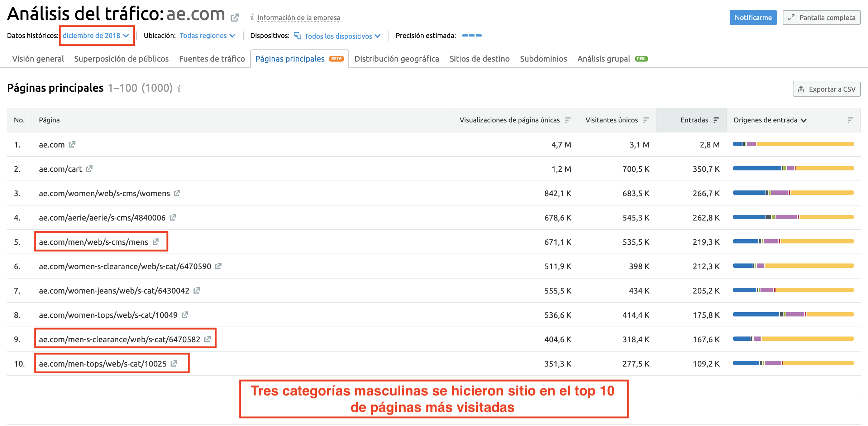
Task: Open the diciembre de 2018 date dropdown
Action: point(96,35)
